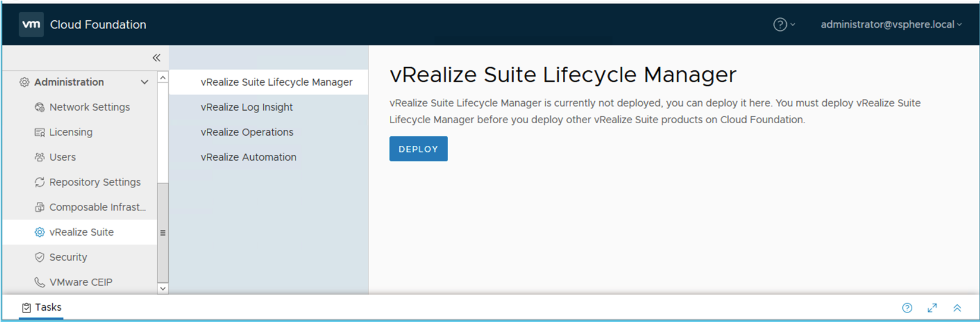
Task: Collapse the Administration section chevron
Action: click(x=144, y=82)
